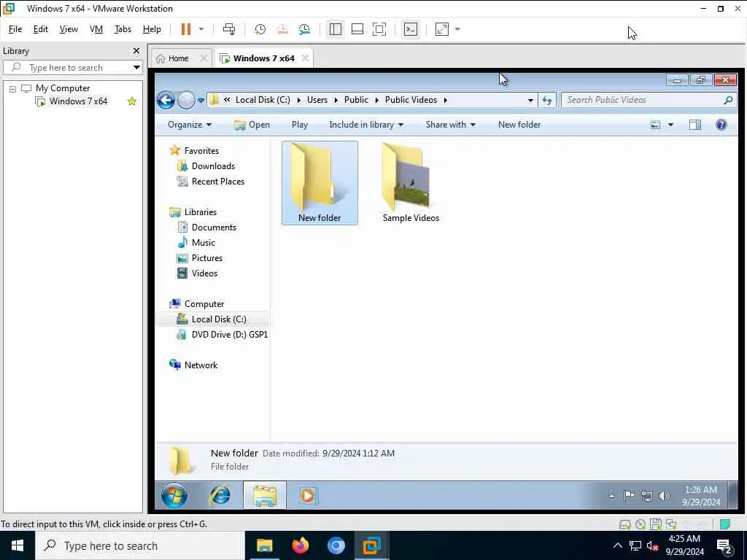Click the New folder toolbar button
This screenshot has height=560, width=747.
pyautogui.click(x=519, y=124)
